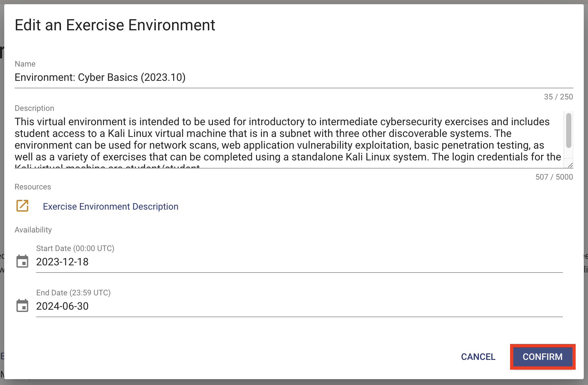Click the orange external-link resource icon
The image size is (588, 385).
[x=23, y=206]
